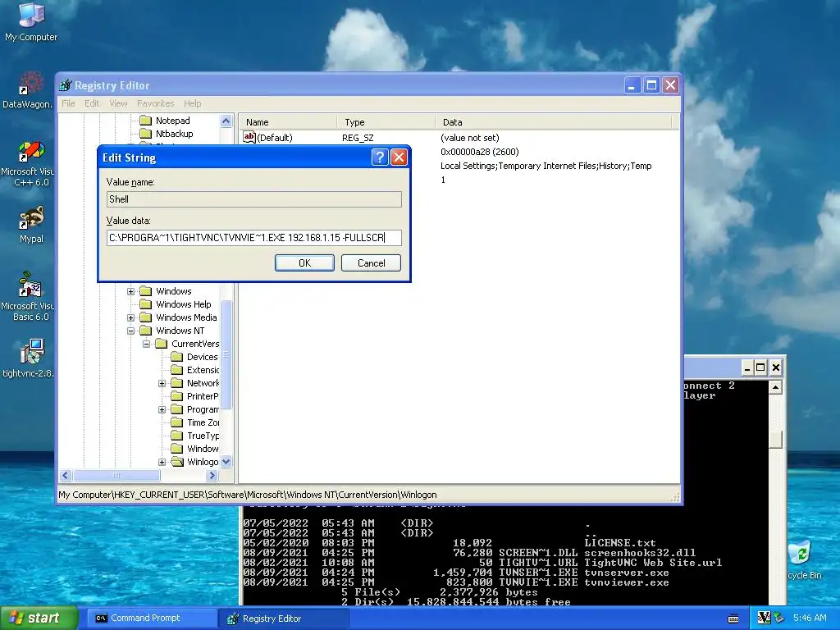840x630 pixels.
Task: Cancel the Edit String dialog
Action: click(371, 262)
